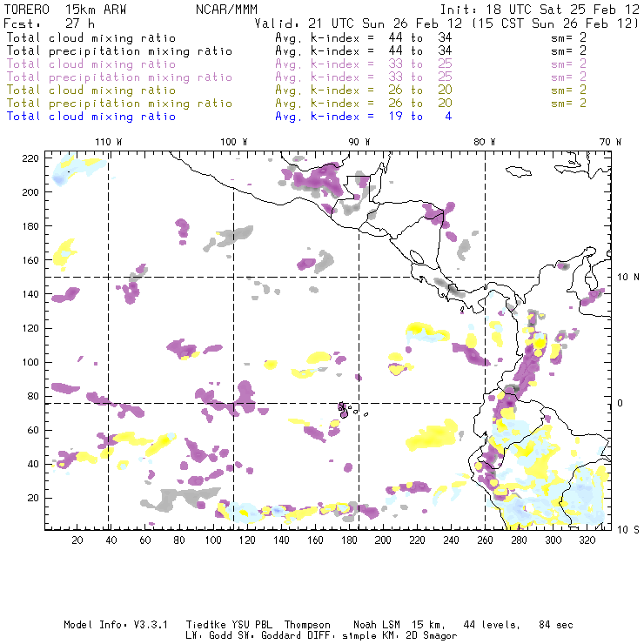644x644 pixels.
Task: Click the 'Thompson' microphysics text
Action: (307, 625)
